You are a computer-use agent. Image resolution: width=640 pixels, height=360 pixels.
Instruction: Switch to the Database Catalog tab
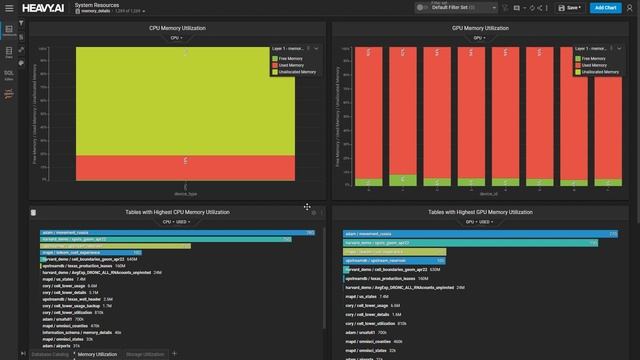(50, 354)
